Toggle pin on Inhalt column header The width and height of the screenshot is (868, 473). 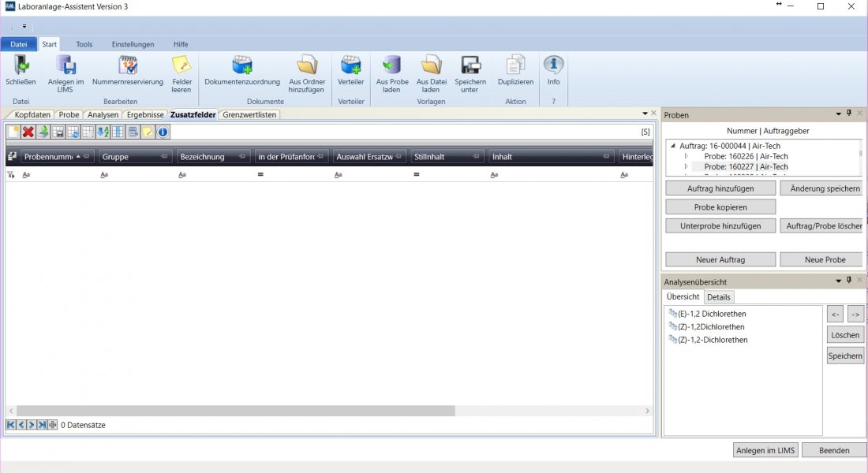(606, 157)
